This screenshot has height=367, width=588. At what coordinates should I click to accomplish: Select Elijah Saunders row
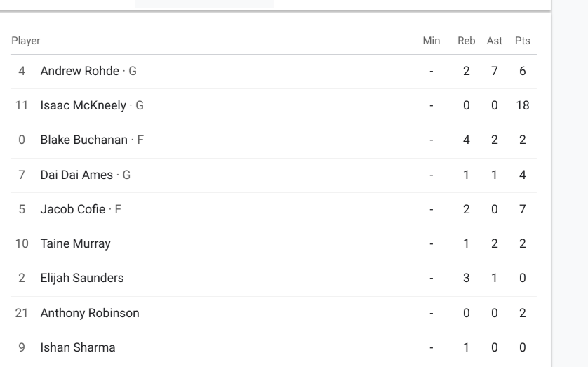81,278
